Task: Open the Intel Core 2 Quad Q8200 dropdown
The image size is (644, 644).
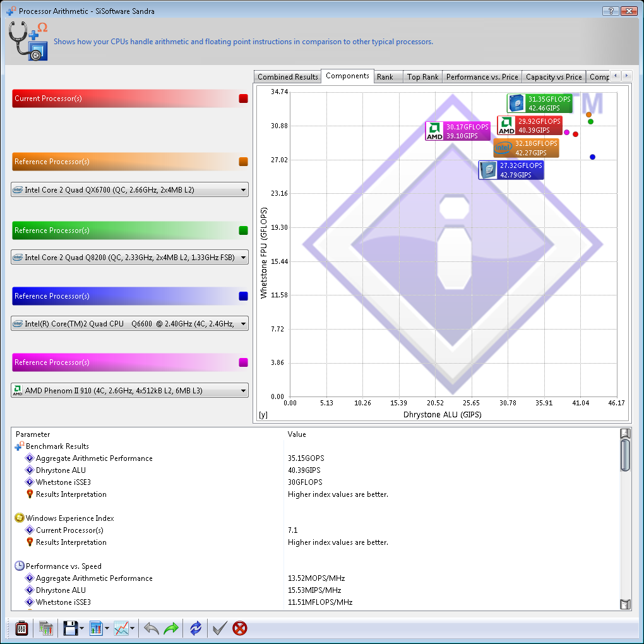Action: click(x=130, y=257)
